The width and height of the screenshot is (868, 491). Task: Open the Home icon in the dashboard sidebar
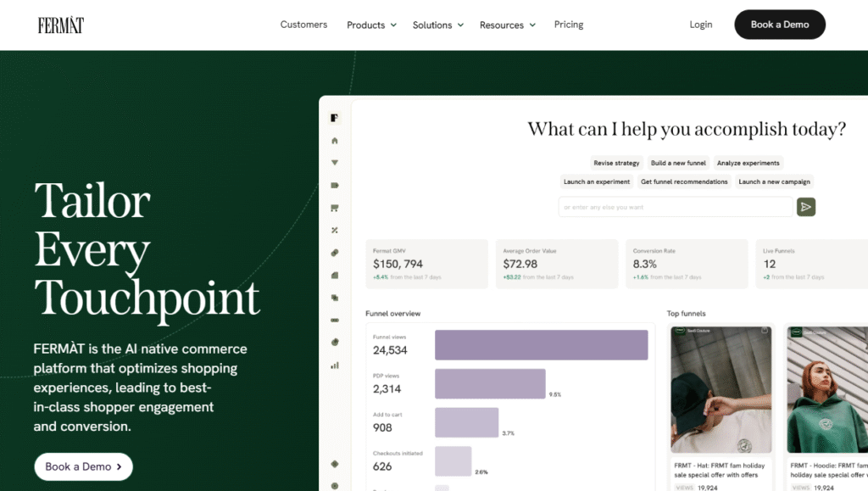[x=334, y=141]
